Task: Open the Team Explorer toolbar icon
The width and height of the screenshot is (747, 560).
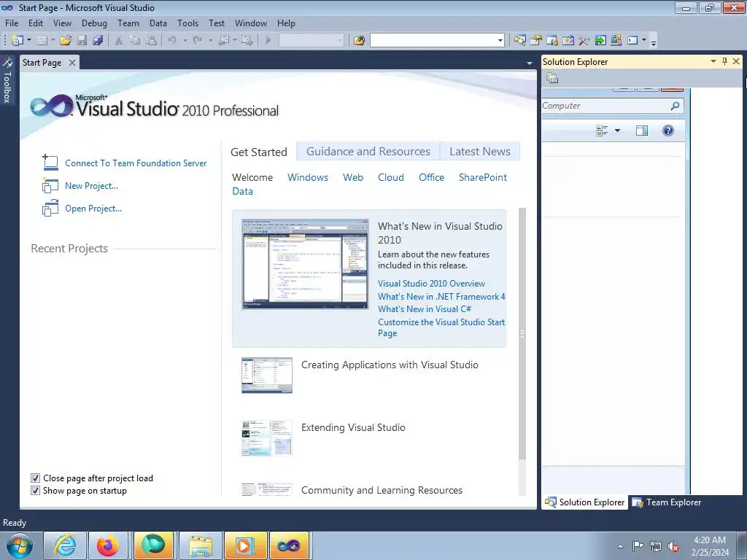Action: coord(552,41)
